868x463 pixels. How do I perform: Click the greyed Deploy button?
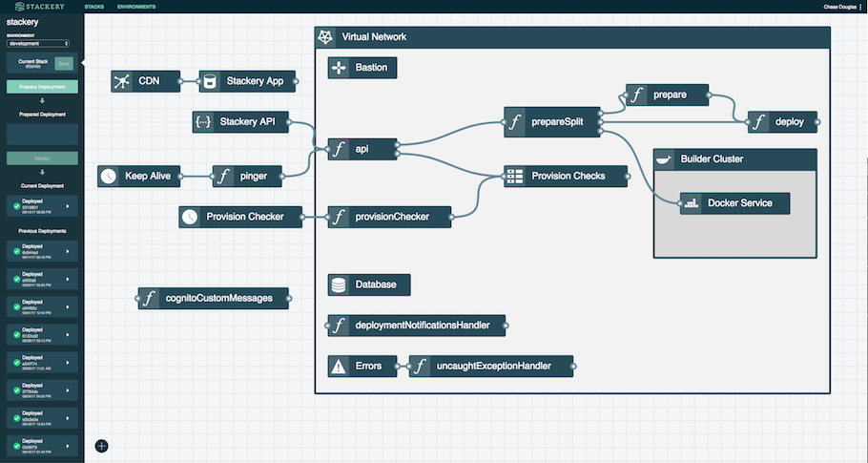(42, 158)
